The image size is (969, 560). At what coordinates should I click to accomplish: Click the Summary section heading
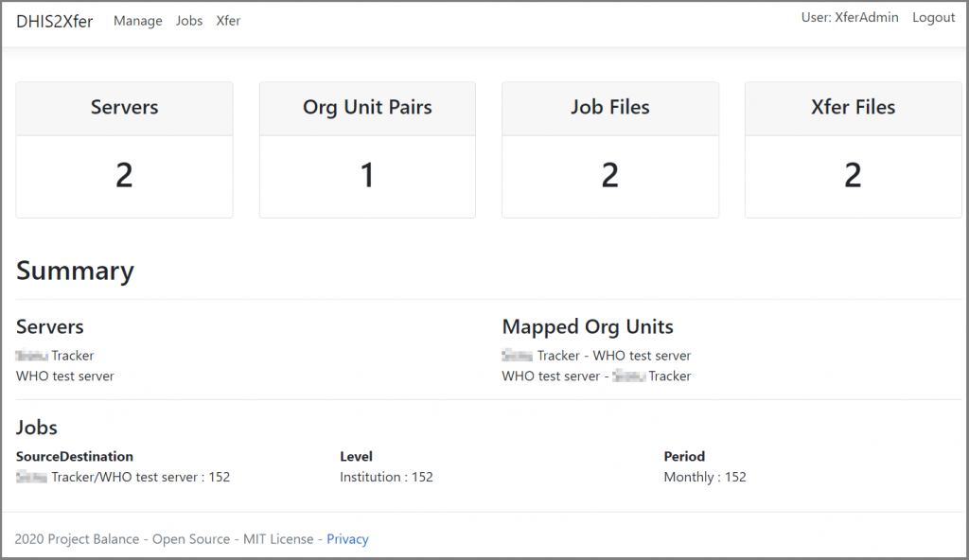[x=75, y=271]
